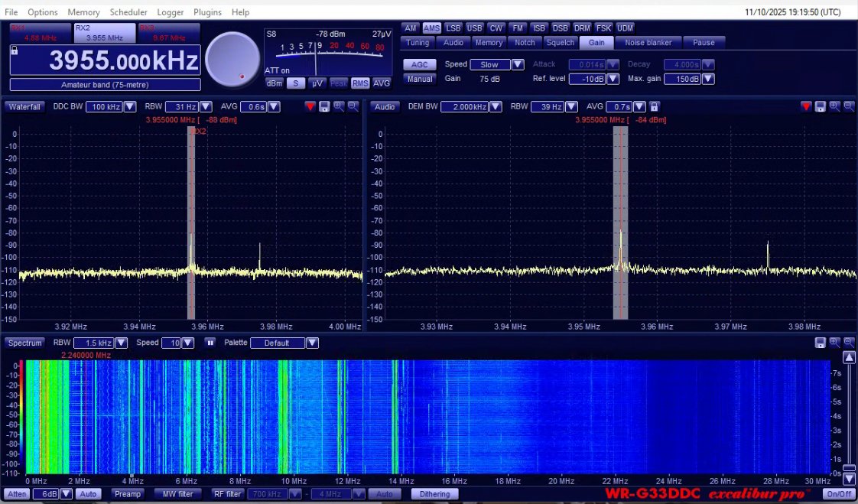Click the Noise blanker button
The width and height of the screenshot is (858, 504).
648,42
